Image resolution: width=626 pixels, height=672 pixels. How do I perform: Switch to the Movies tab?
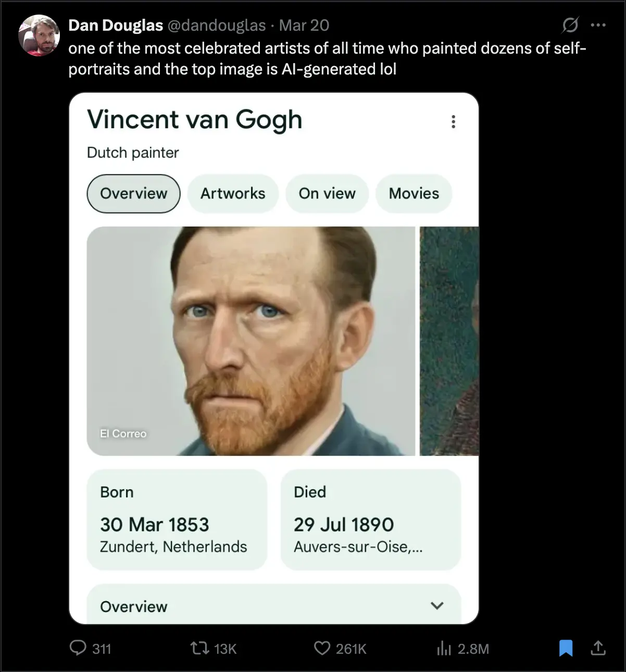point(414,193)
